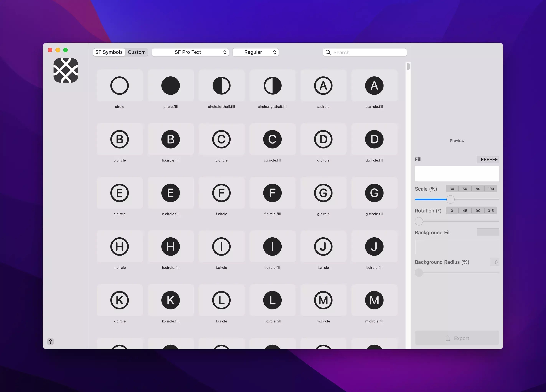This screenshot has width=546, height=392.
Task: Set scale preset to 50
Action: [x=465, y=189]
